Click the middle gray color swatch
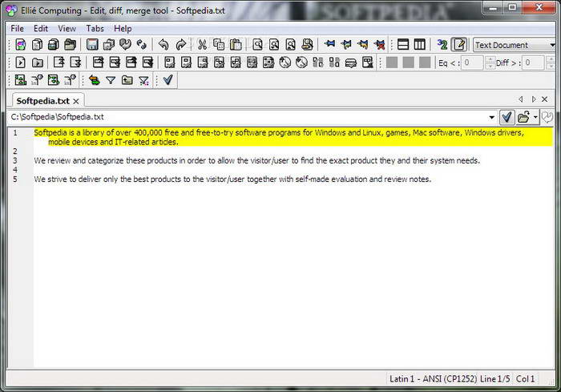561x392 pixels. (408, 63)
